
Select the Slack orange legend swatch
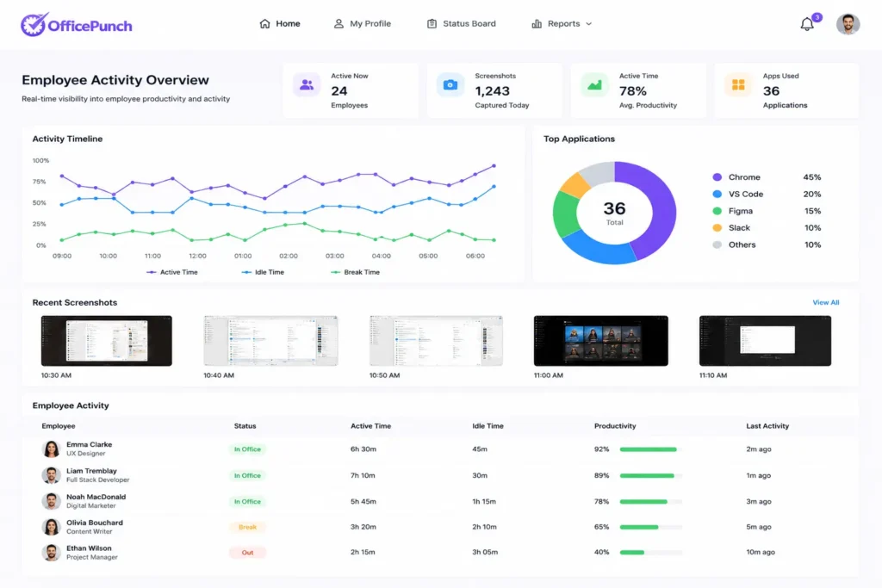717,227
